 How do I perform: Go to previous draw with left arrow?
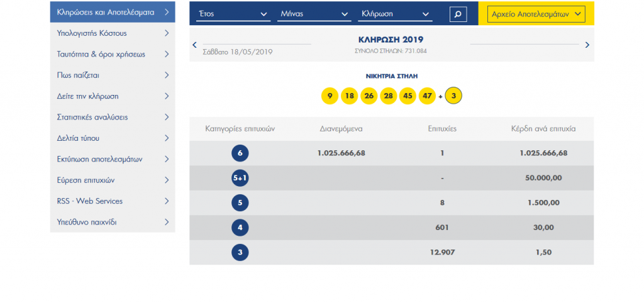click(194, 45)
